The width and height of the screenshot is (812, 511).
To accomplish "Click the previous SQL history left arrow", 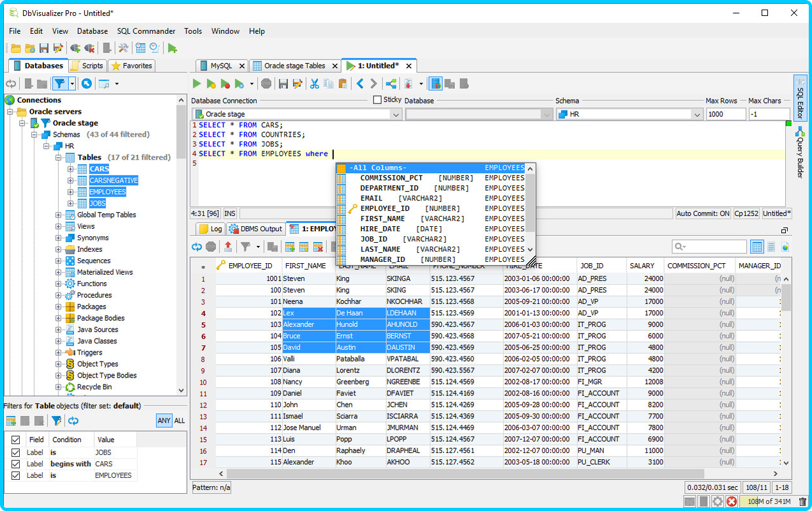I will point(360,84).
